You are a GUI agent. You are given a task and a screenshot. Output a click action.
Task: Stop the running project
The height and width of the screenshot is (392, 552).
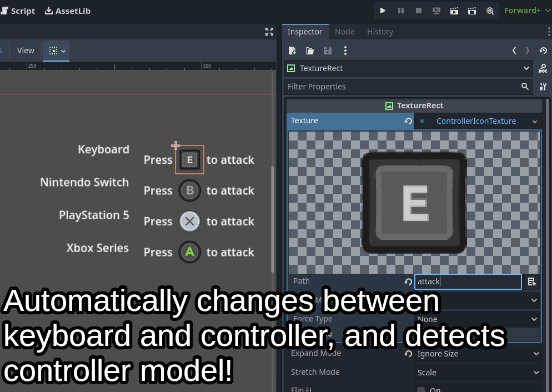419,11
